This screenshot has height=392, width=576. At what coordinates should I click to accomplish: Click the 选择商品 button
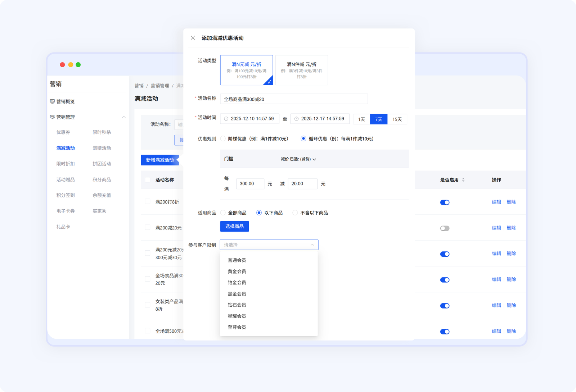pyautogui.click(x=234, y=226)
